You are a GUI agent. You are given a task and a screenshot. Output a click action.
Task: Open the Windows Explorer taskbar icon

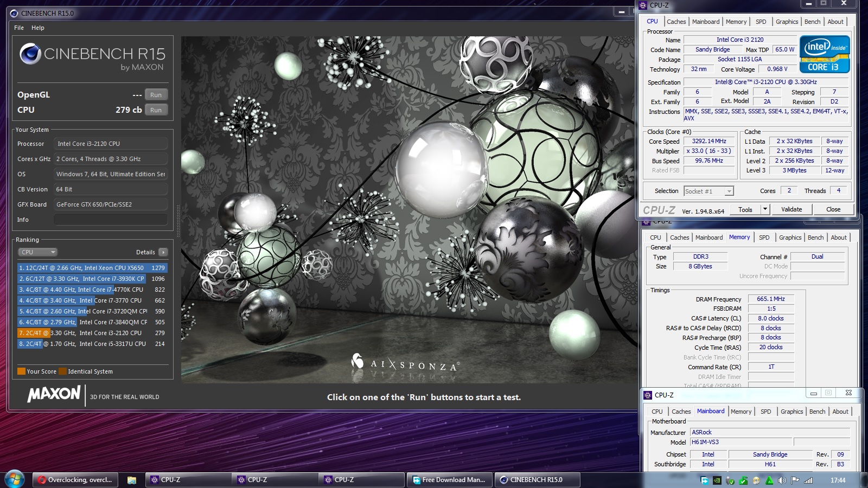tap(131, 480)
